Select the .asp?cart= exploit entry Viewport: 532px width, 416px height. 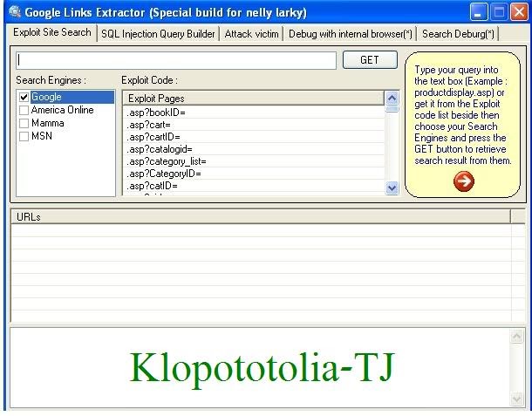[254, 125]
